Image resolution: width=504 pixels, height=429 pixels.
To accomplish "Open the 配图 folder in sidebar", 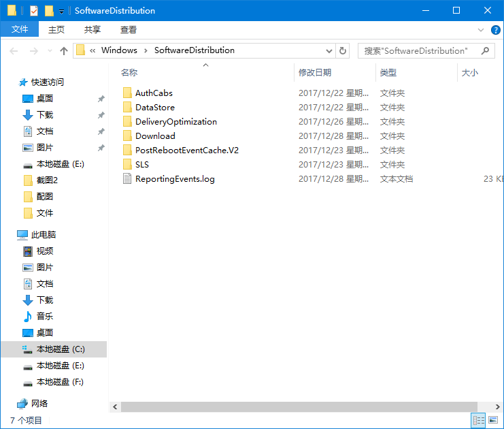I will point(45,197).
